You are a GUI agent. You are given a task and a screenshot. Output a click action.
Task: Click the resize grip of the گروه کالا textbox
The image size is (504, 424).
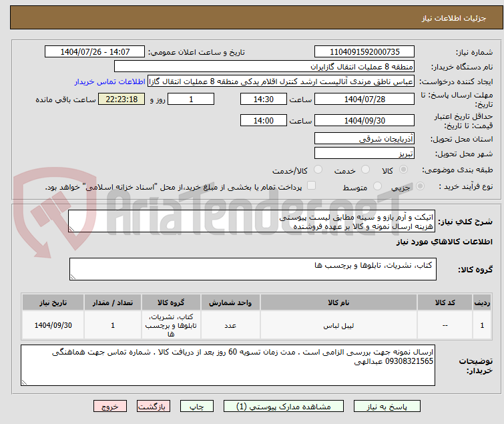(73, 277)
